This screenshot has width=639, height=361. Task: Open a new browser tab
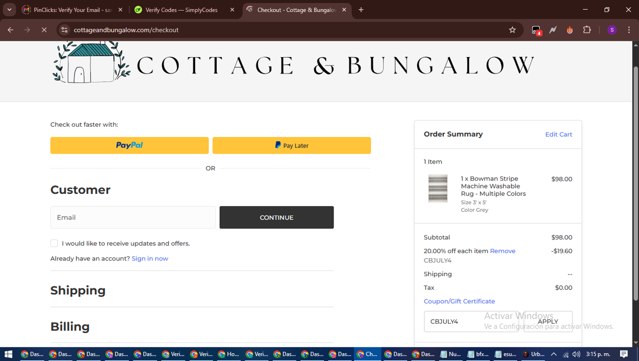click(x=361, y=10)
